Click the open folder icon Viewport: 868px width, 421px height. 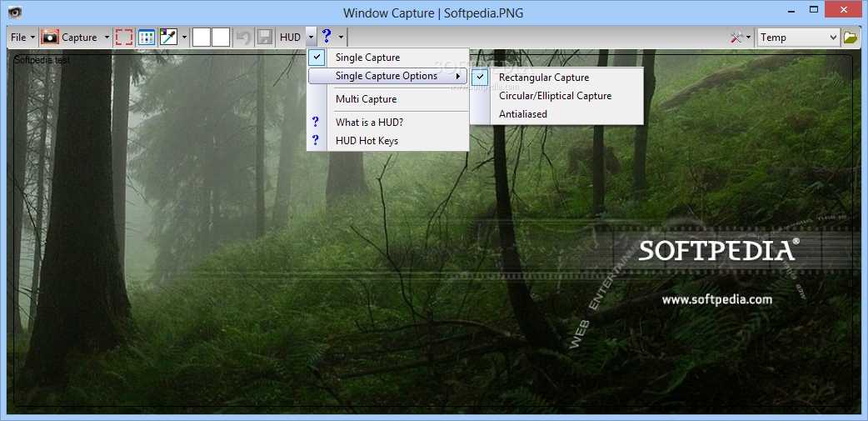tap(850, 38)
